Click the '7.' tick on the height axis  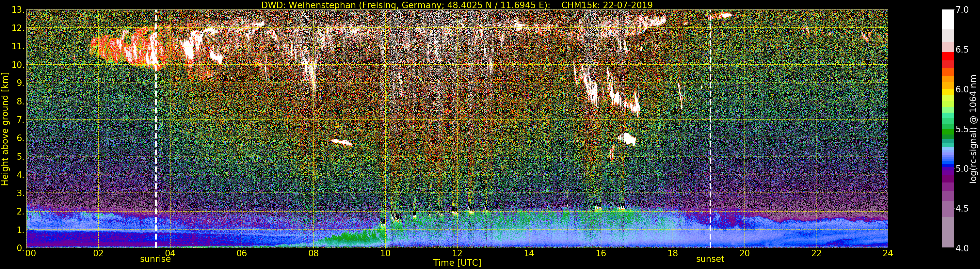pyautogui.click(x=20, y=120)
